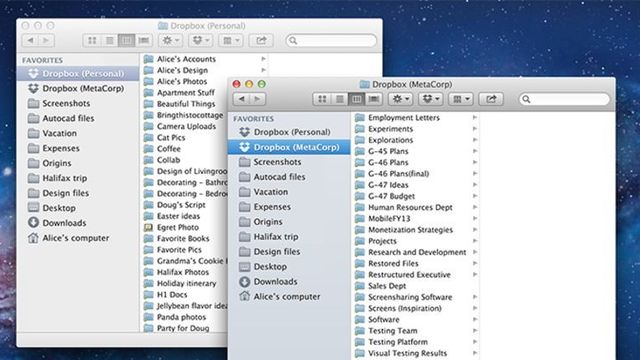This screenshot has width=640, height=360.
Task: Open the Arrange dropdown in MetaCorp window
Action: click(x=461, y=99)
